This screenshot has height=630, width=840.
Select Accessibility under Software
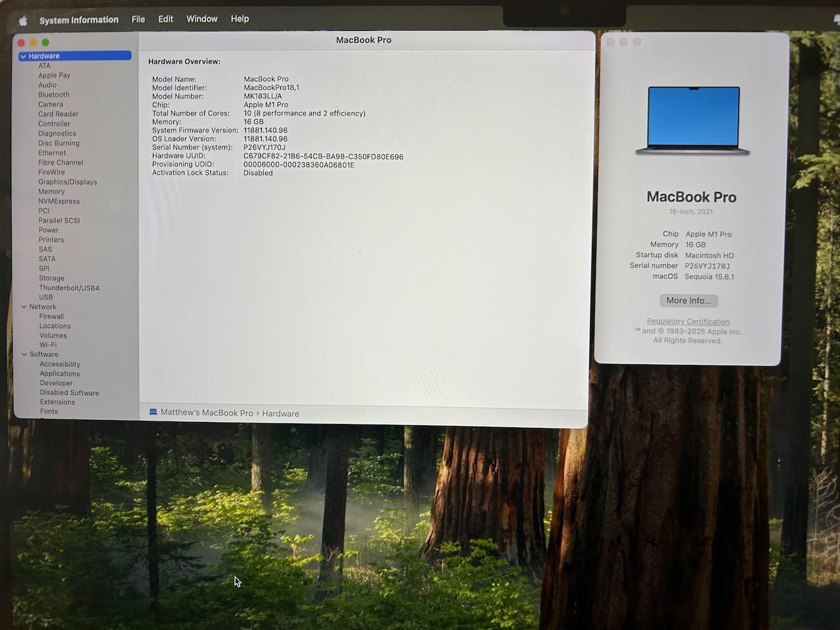(x=60, y=364)
